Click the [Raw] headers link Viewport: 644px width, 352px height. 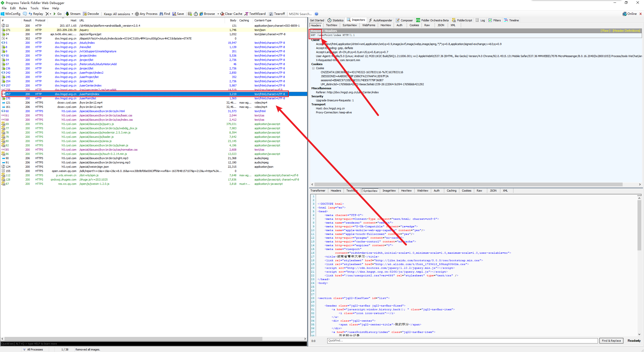pos(605,31)
